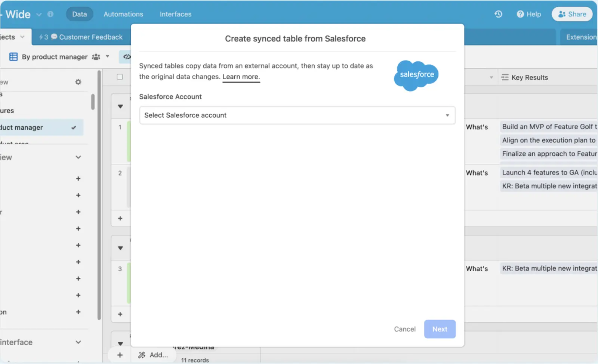Click the sidebar vertical scrollbar thumb
The image size is (598, 364).
(x=93, y=102)
